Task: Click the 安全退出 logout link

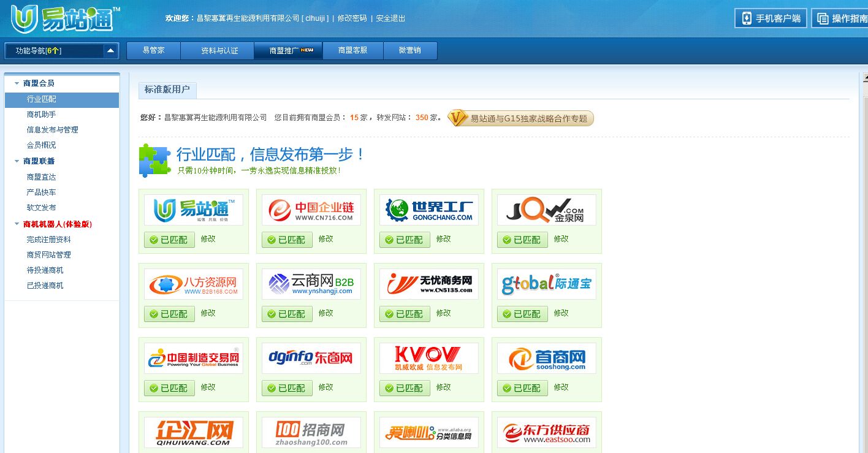Action: (x=390, y=18)
